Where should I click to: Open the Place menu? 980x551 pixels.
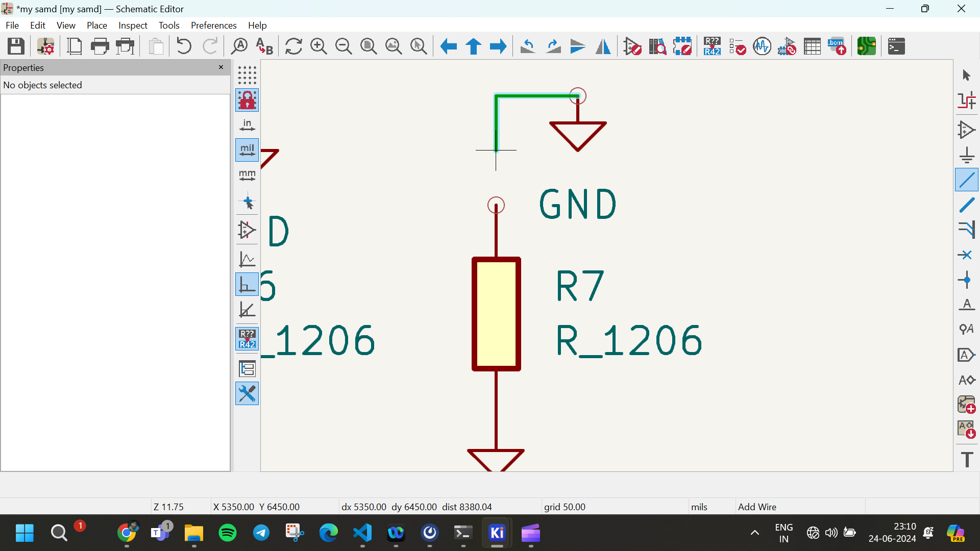click(97, 25)
